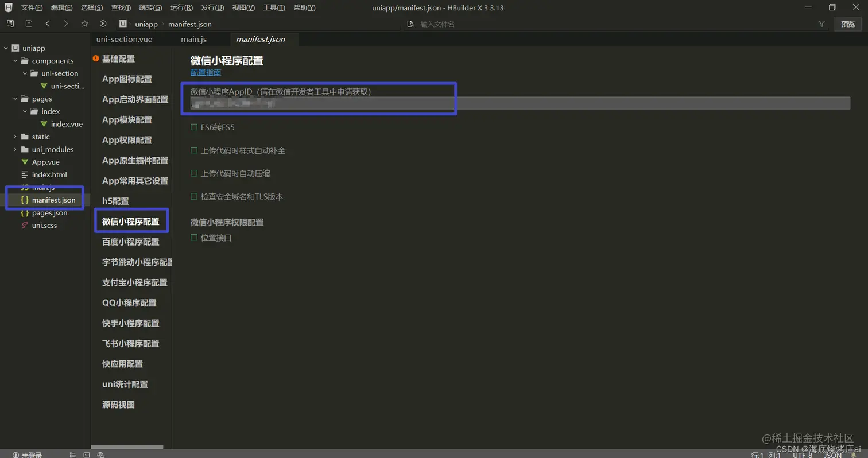The image size is (868, 458).
Task: Open App.vue in file tree
Action: 45,162
